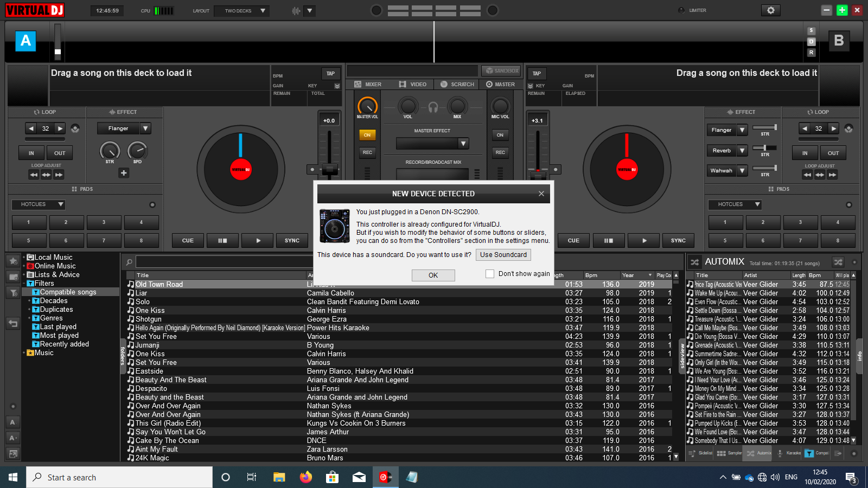868x488 pixels.
Task: Click the add virtual folder icon
Action: [14, 277]
